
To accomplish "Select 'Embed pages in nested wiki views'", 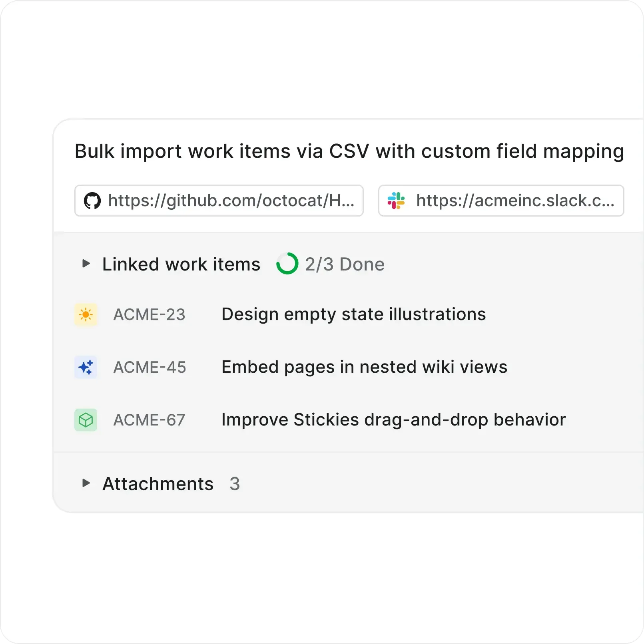I will pyautogui.click(x=364, y=367).
